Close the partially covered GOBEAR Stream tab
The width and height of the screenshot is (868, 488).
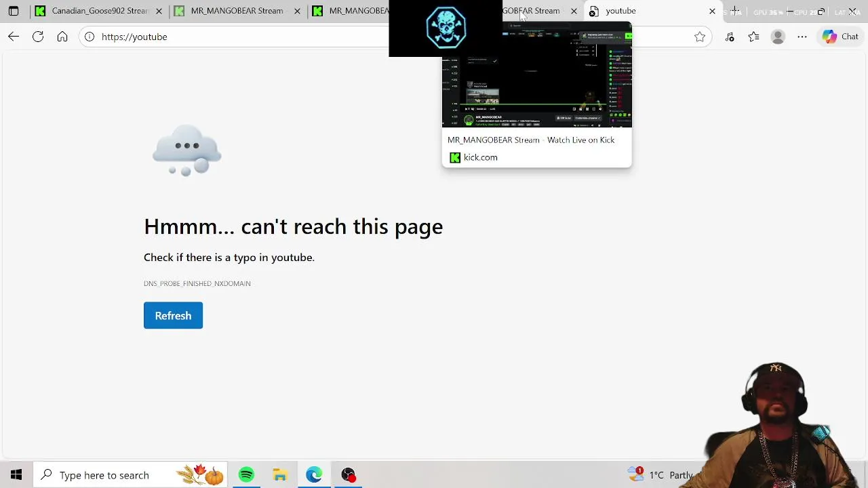coord(574,11)
